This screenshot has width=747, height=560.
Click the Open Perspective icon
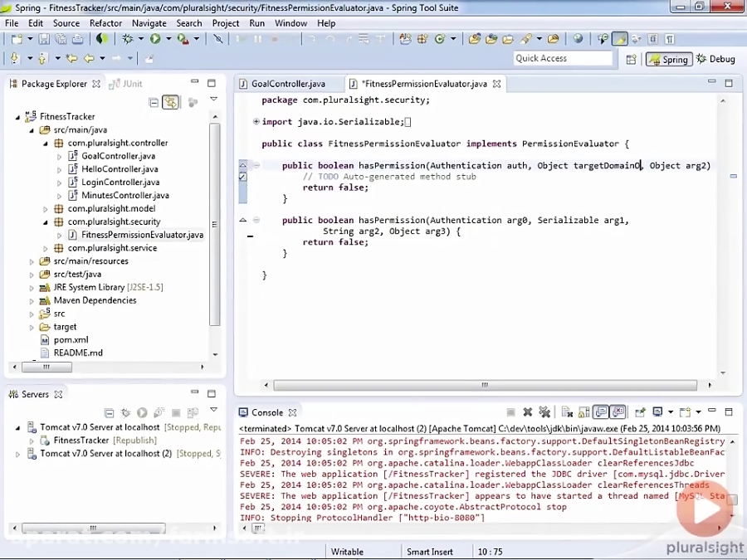pos(632,59)
